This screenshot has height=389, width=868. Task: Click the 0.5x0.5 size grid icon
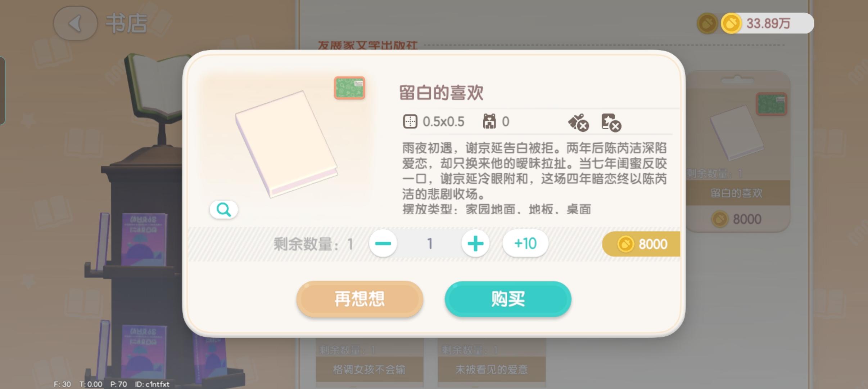pyautogui.click(x=410, y=122)
